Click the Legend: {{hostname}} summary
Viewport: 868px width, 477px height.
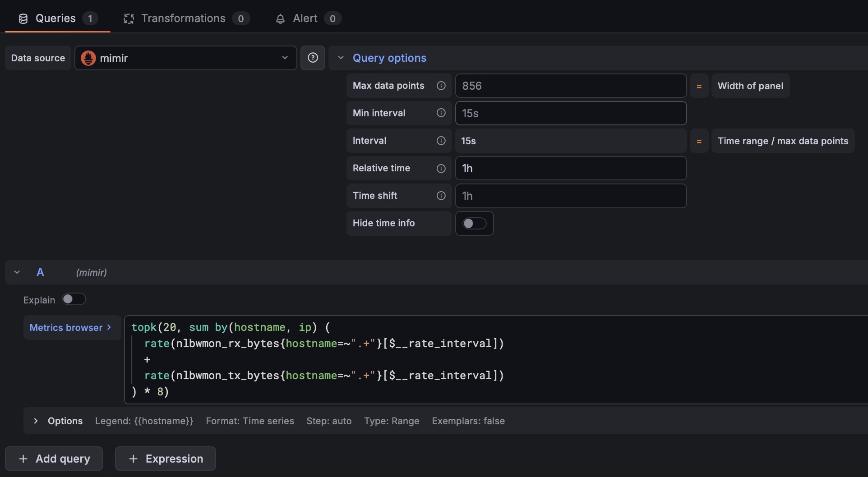pyautogui.click(x=144, y=421)
